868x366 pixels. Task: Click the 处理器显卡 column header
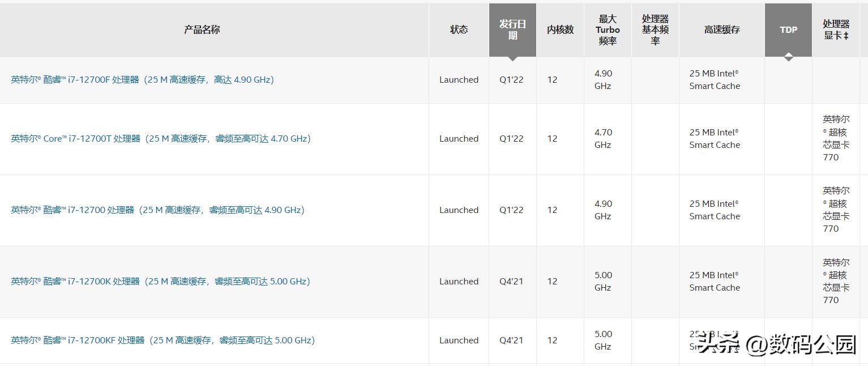(836, 29)
